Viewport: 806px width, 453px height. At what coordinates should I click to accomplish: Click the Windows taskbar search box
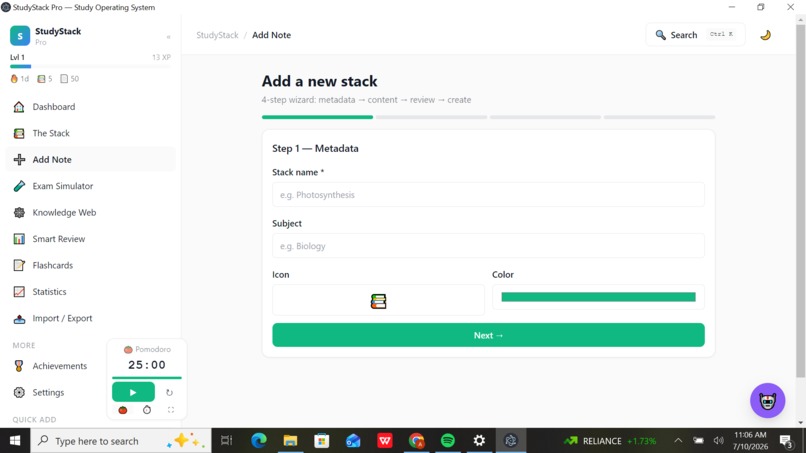121,441
